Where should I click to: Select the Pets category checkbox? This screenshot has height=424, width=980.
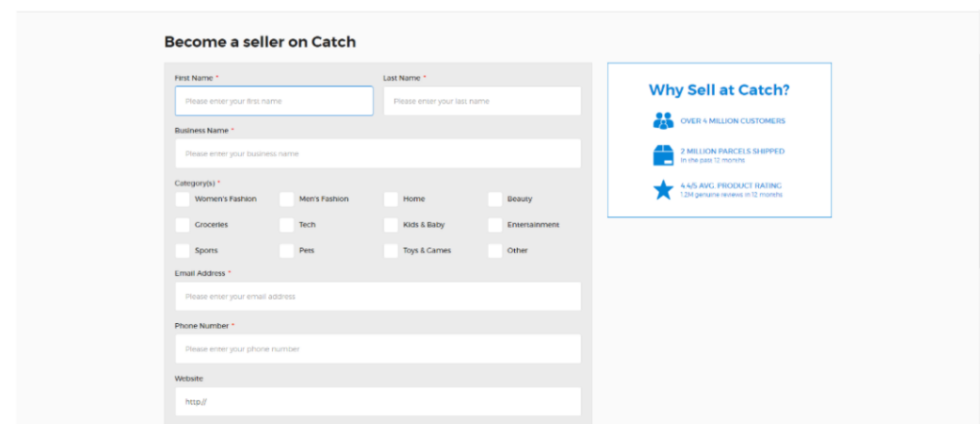(x=286, y=251)
